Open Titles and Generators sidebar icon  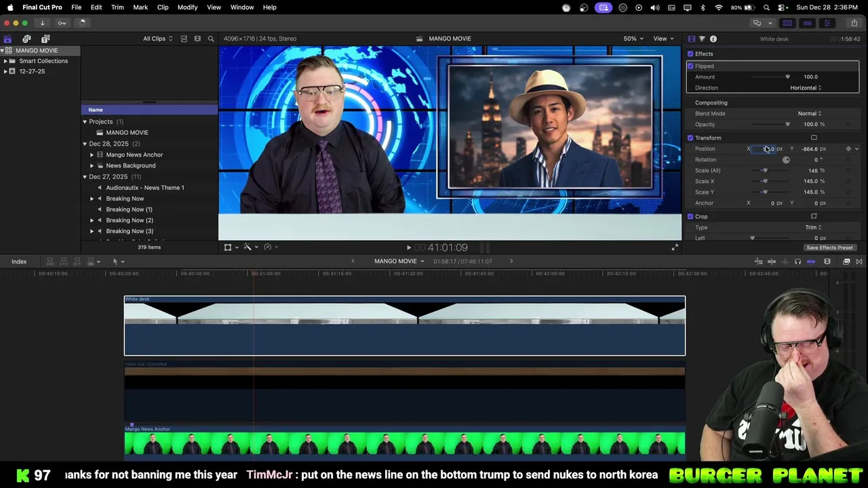point(45,39)
